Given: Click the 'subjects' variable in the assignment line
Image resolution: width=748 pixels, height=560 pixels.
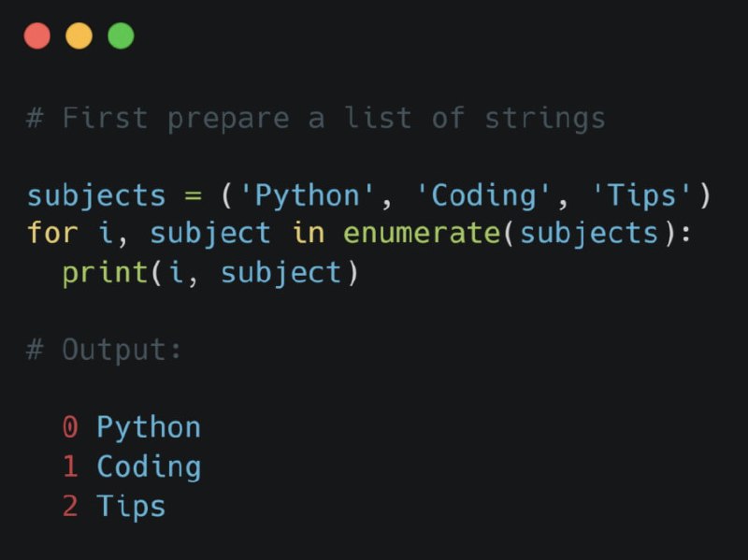Looking at the screenshot, I should pos(96,196).
